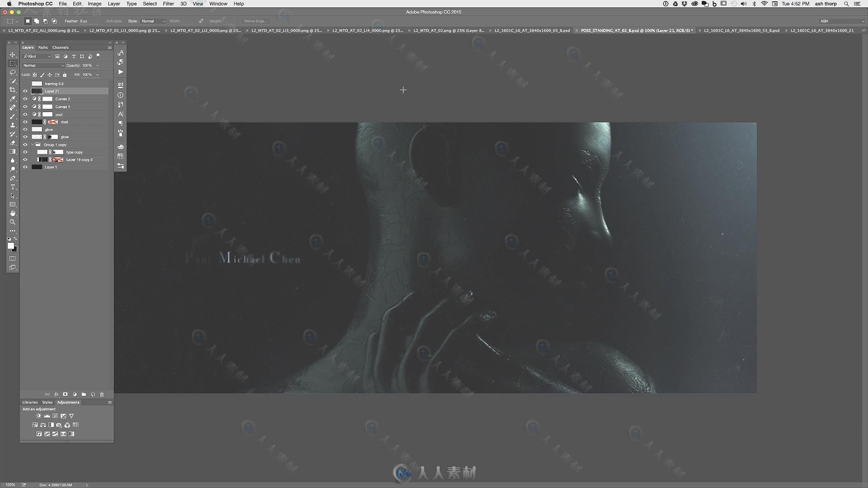Viewport: 868px width, 488px height.
Task: Open the Kind layer filter dropdown
Action: pos(37,56)
